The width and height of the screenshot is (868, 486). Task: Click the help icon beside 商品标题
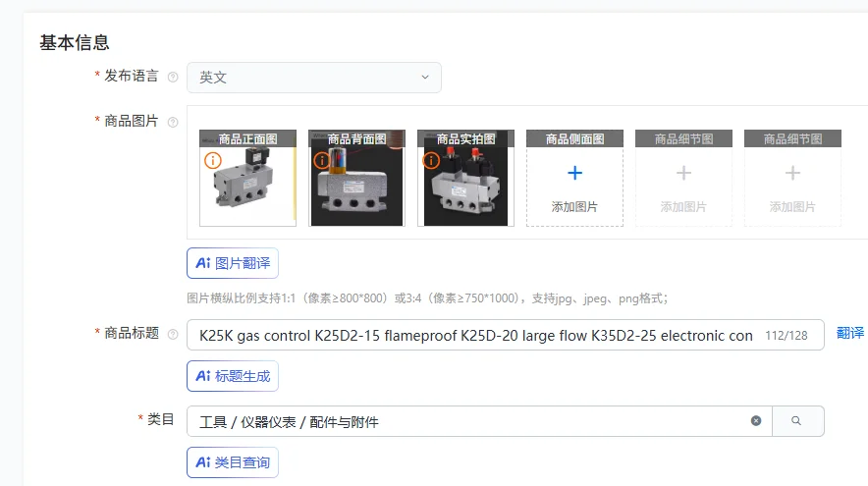173,335
